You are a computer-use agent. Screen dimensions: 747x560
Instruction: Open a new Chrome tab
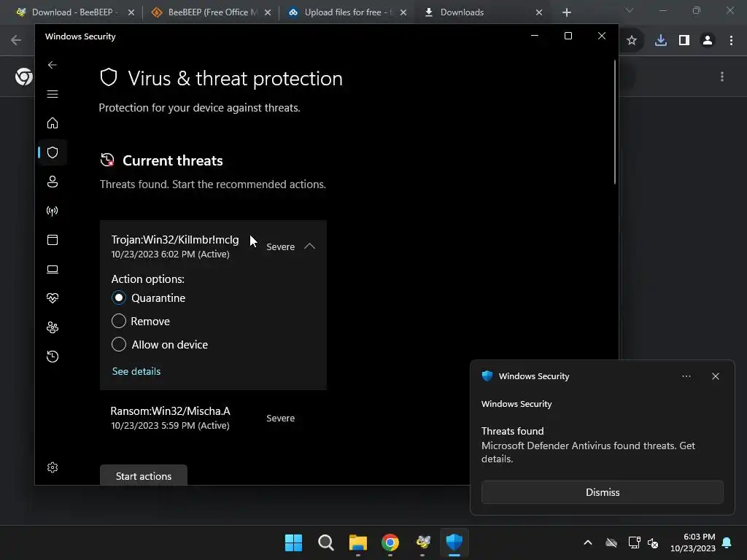tap(566, 12)
